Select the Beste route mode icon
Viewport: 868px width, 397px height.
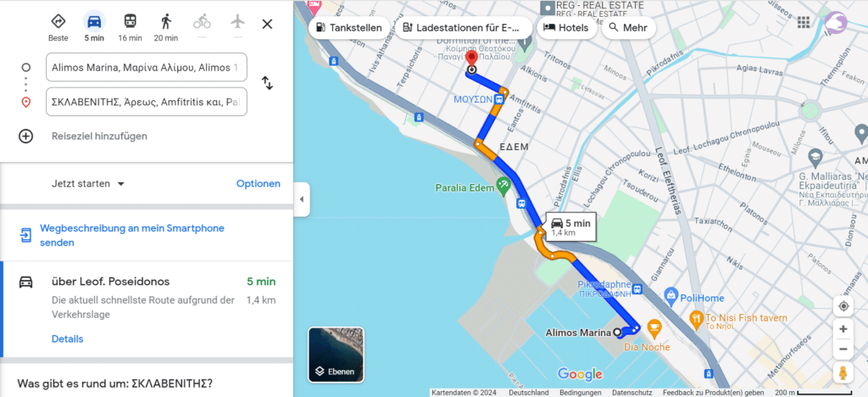click(x=58, y=21)
